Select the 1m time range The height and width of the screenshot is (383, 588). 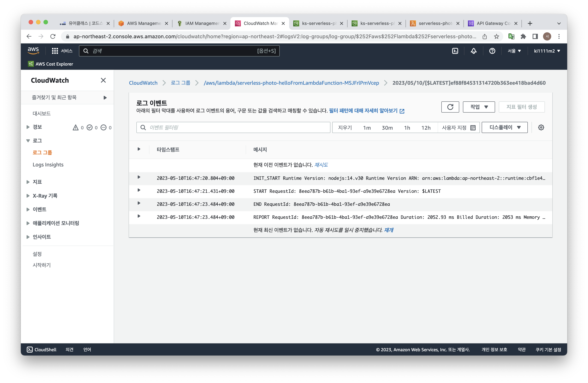[x=367, y=128]
